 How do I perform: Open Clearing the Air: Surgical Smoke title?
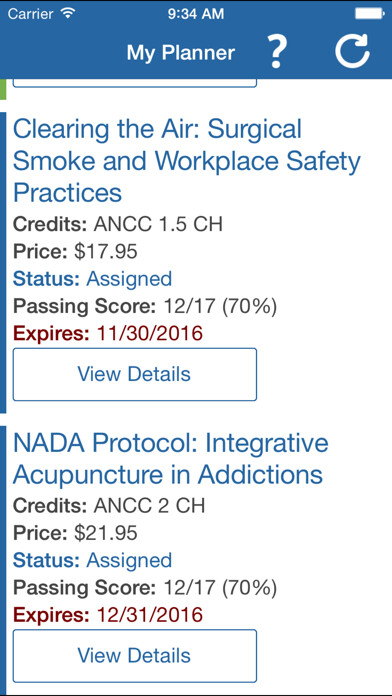(186, 161)
